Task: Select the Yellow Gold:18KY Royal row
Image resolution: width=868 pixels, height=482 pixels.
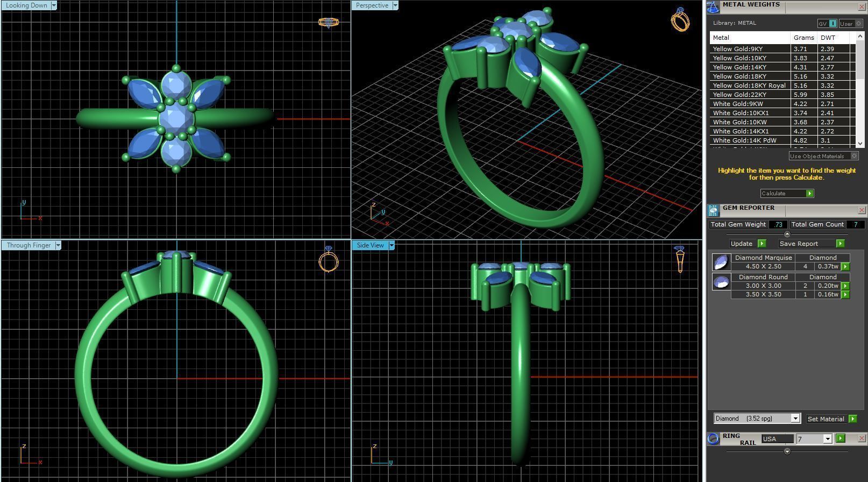Action: [782, 86]
